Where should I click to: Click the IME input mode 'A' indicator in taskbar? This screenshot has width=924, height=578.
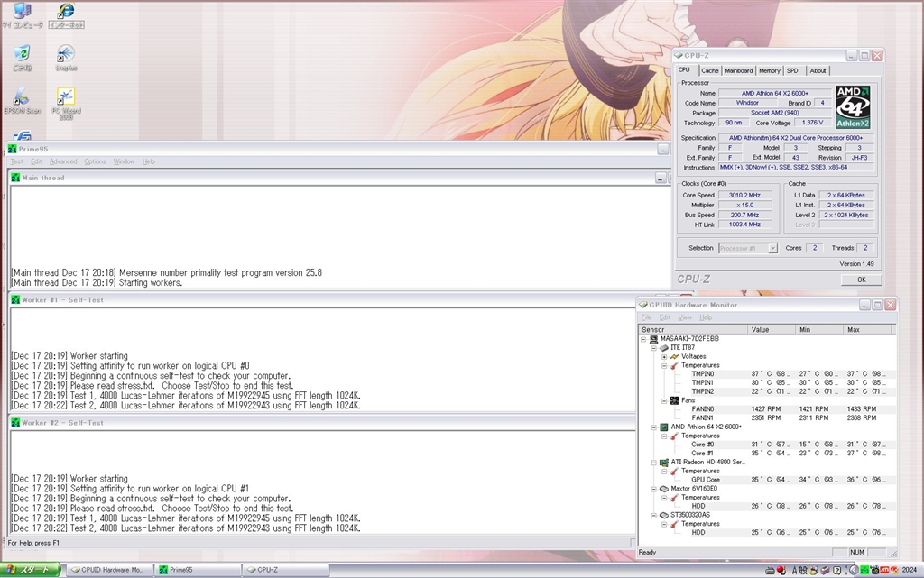794,570
